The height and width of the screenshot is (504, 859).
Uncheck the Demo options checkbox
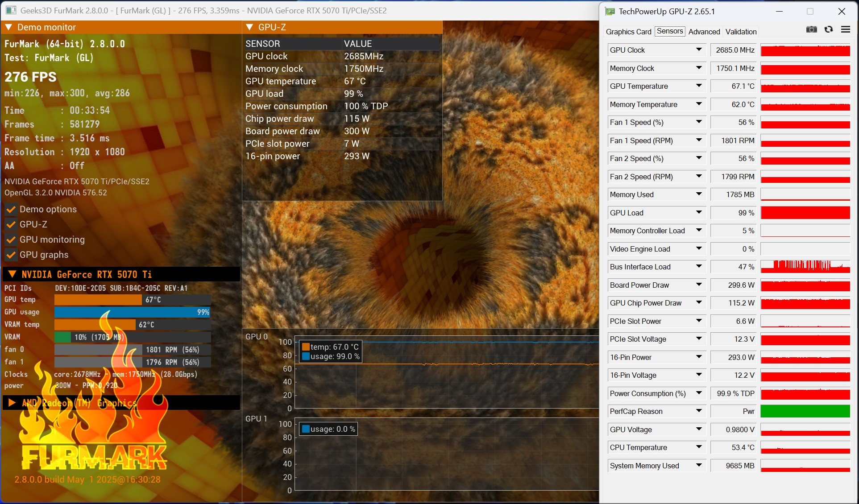(x=11, y=209)
